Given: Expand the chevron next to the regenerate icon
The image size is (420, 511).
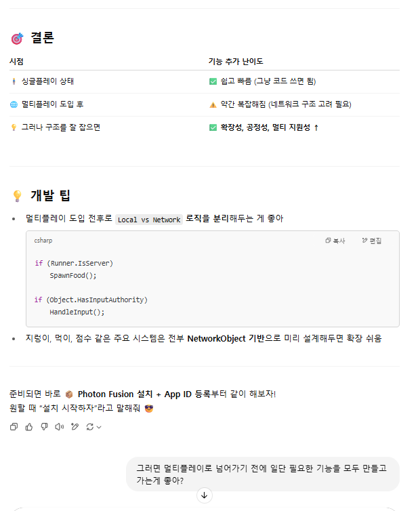Looking at the screenshot, I should coord(99,427).
